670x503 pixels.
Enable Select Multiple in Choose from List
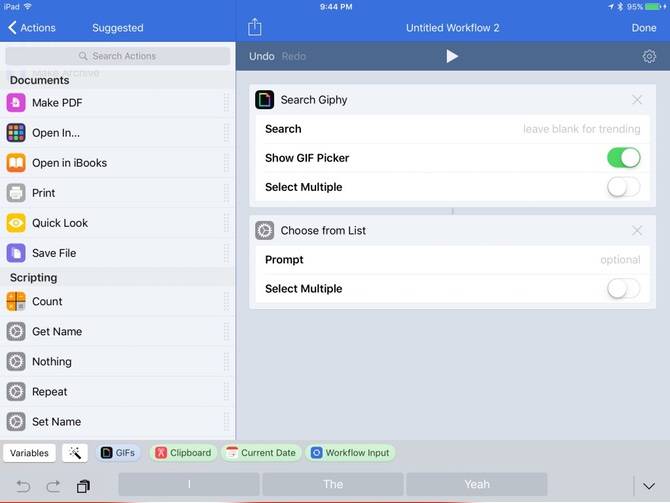pyautogui.click(x=623, y=288)
